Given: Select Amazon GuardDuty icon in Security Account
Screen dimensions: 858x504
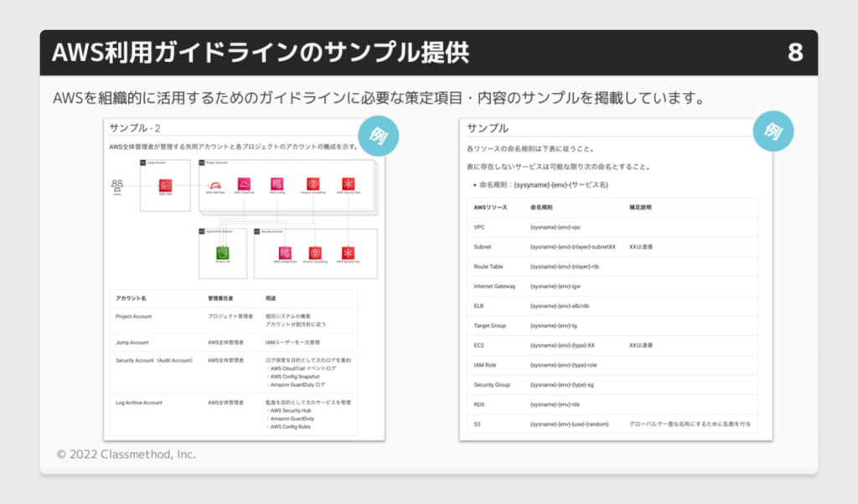Looking at the screenshot, I should tap(315, 252).
